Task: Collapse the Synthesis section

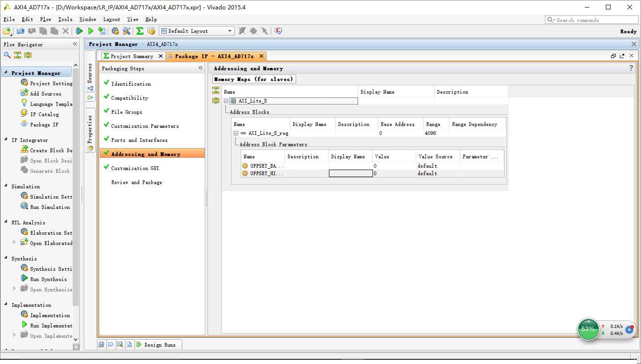Action: [6, 259]
